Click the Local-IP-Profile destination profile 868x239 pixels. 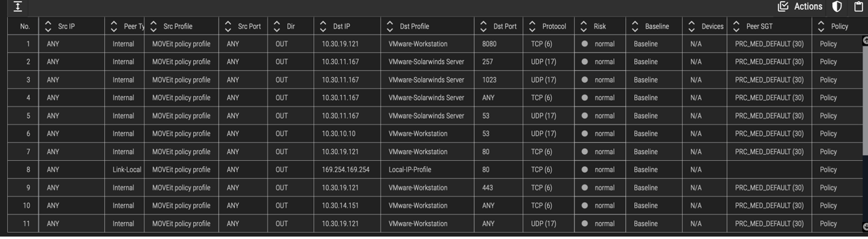[x=410, y=170]
